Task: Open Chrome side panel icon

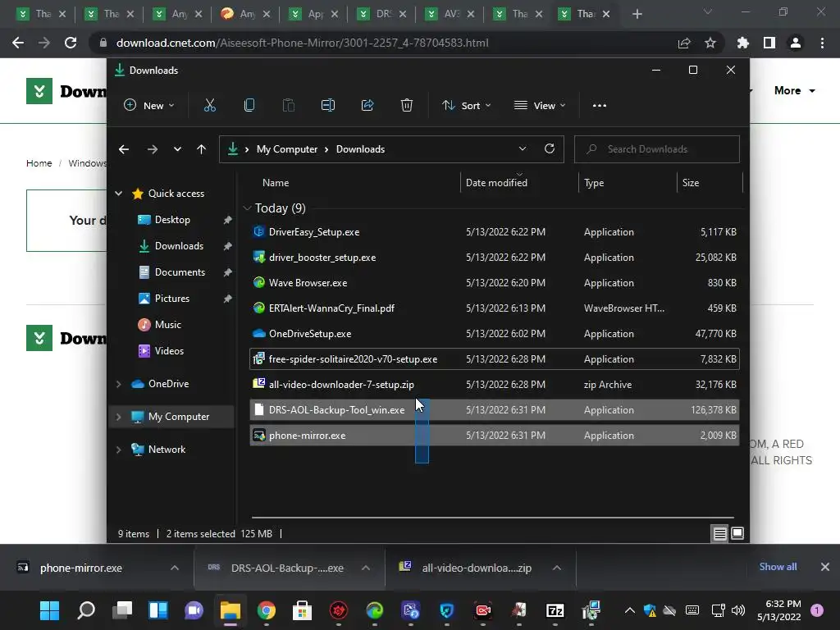Action: tap(769, 43)
